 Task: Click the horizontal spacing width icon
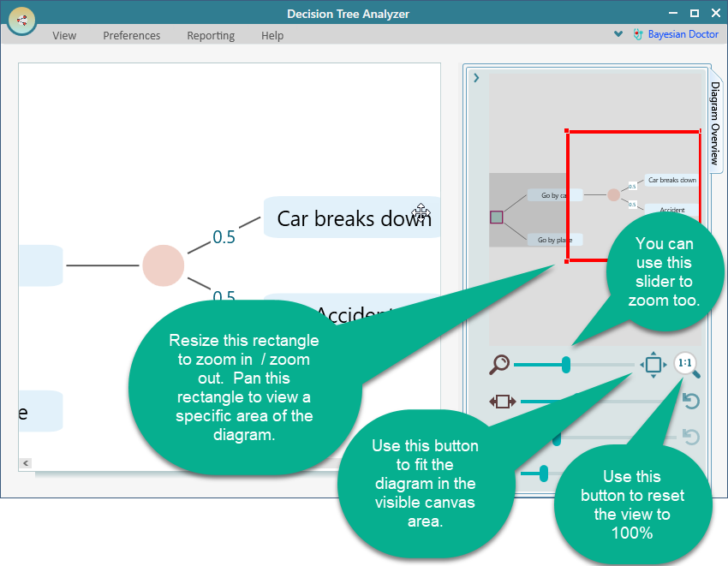[x=503, y=401]
